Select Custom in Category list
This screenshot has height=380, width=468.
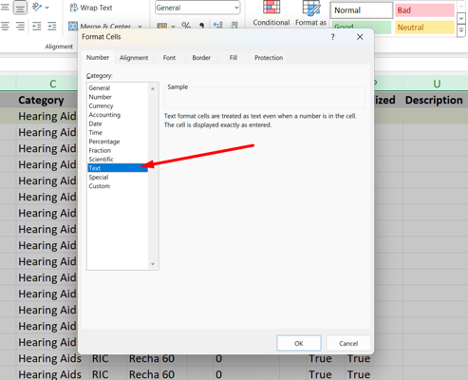(x=118, y=186)
